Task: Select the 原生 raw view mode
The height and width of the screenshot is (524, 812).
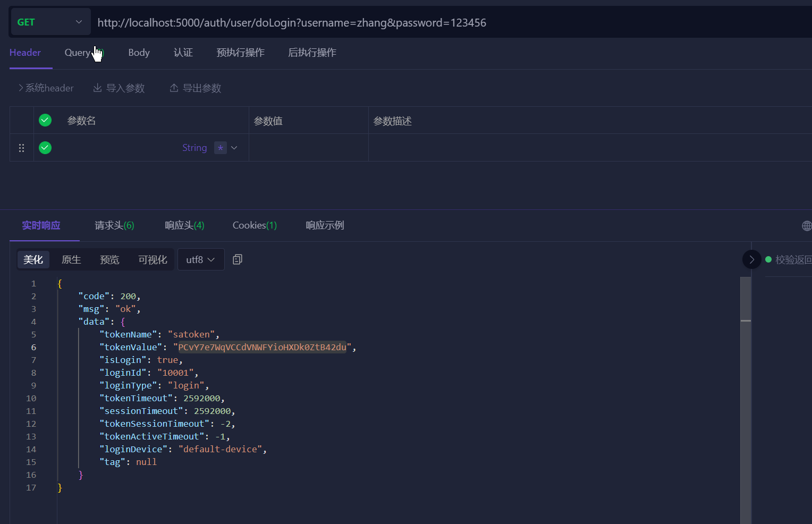Action: click(x=71, y=259)
